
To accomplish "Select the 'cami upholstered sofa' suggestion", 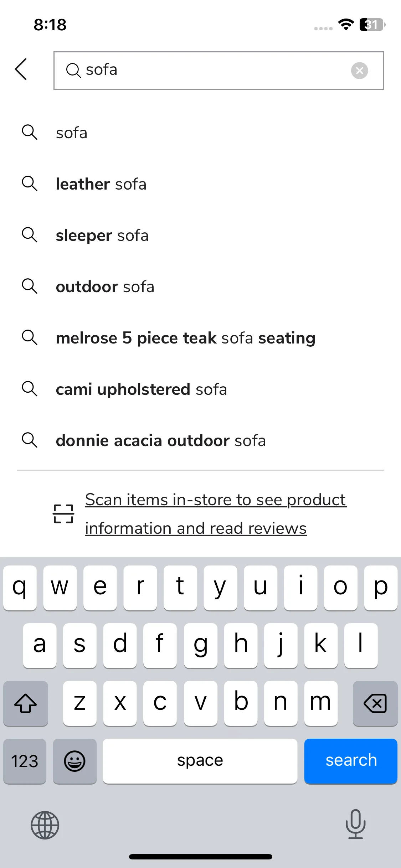I will click(x=200, y=389).
